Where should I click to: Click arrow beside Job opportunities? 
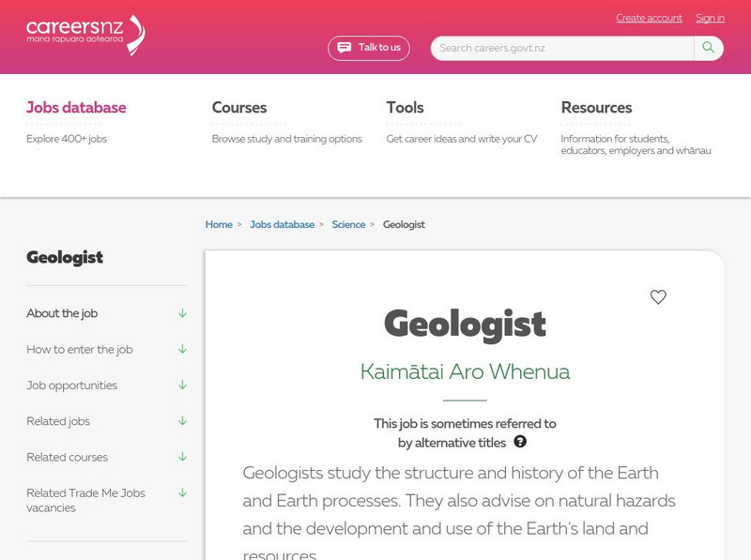182,385
